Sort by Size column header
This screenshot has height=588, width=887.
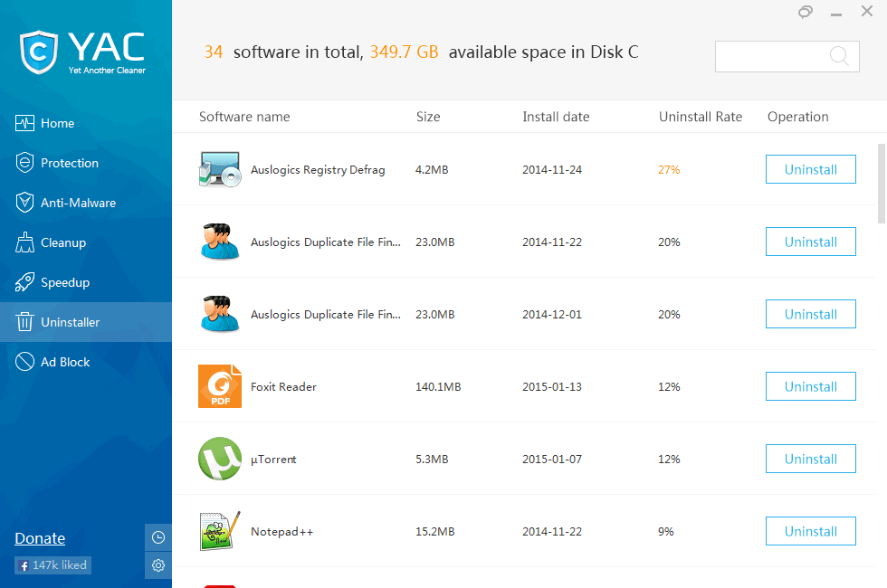[428, 117]
